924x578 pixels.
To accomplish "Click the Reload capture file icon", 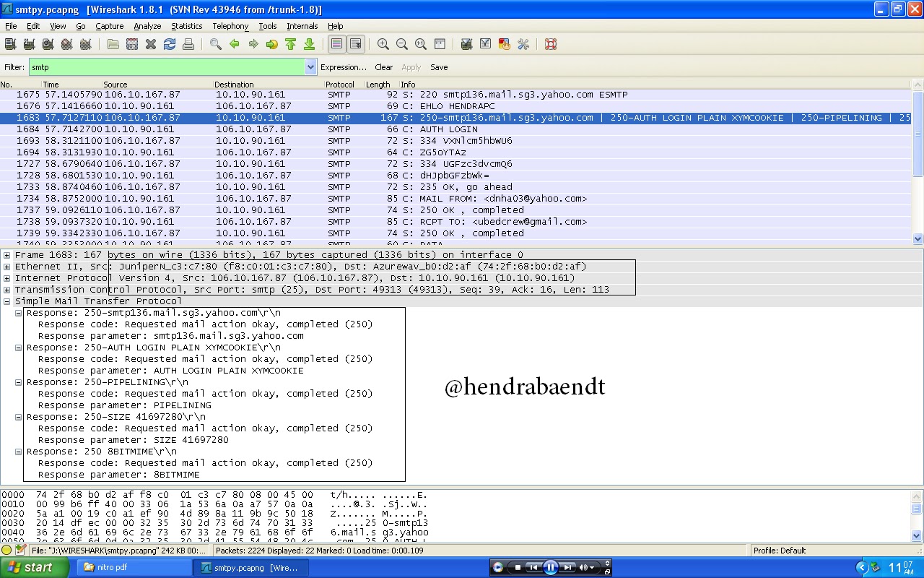I will pyautogui.click(x=170, y=44).
